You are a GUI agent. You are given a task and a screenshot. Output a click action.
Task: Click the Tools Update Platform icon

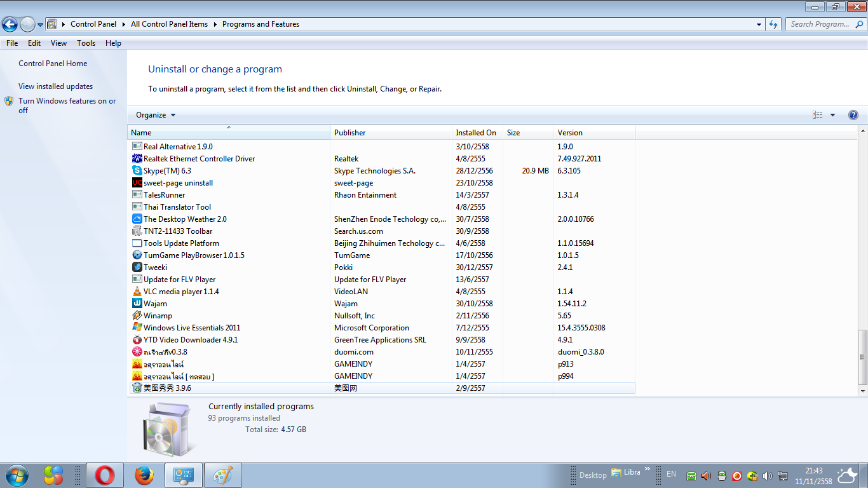pos(137,243)
